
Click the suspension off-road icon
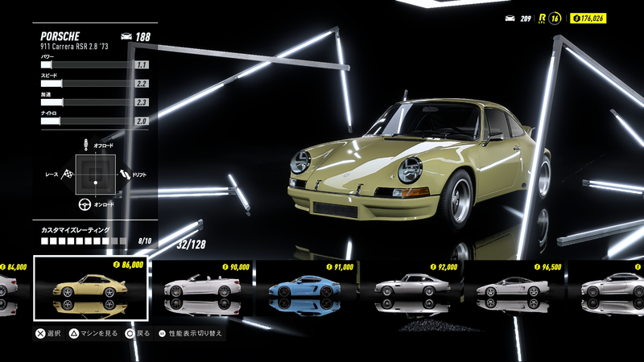[86, 145]
